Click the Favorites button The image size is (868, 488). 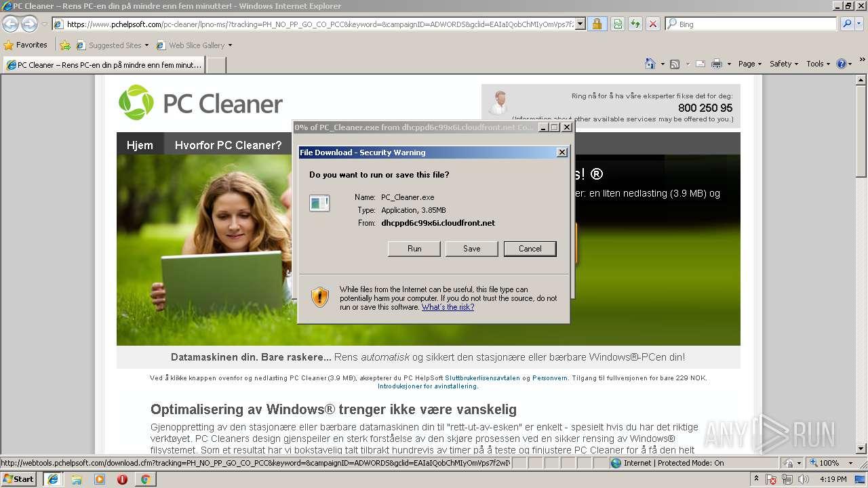click(26, 45)
